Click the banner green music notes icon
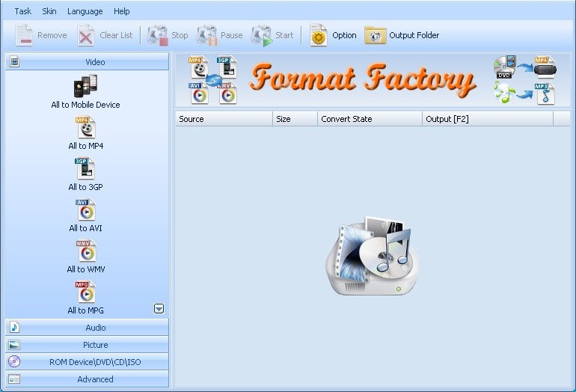This screenshot has width=576, height=392. [503, 93]
